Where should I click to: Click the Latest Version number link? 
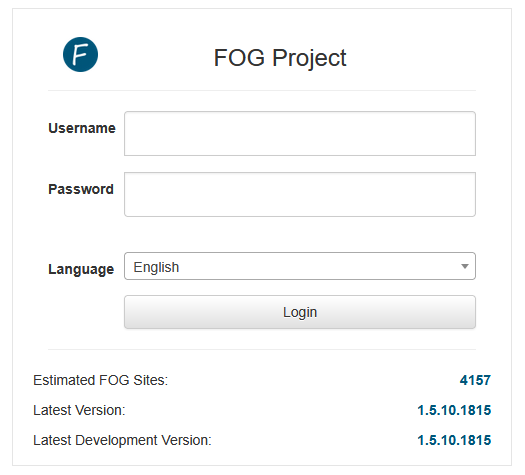(x=454, y=410)
